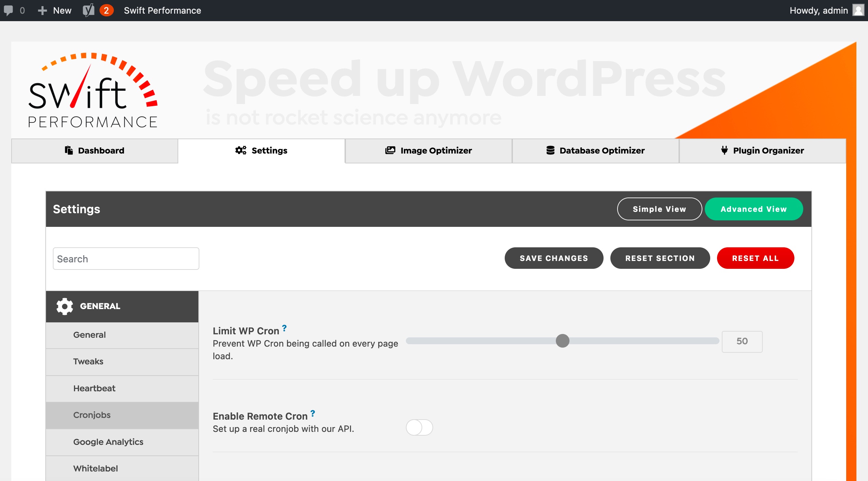This screenshot has width=868, height=481.
Task: Switch to the Settings tab
Action: point(261,150)
